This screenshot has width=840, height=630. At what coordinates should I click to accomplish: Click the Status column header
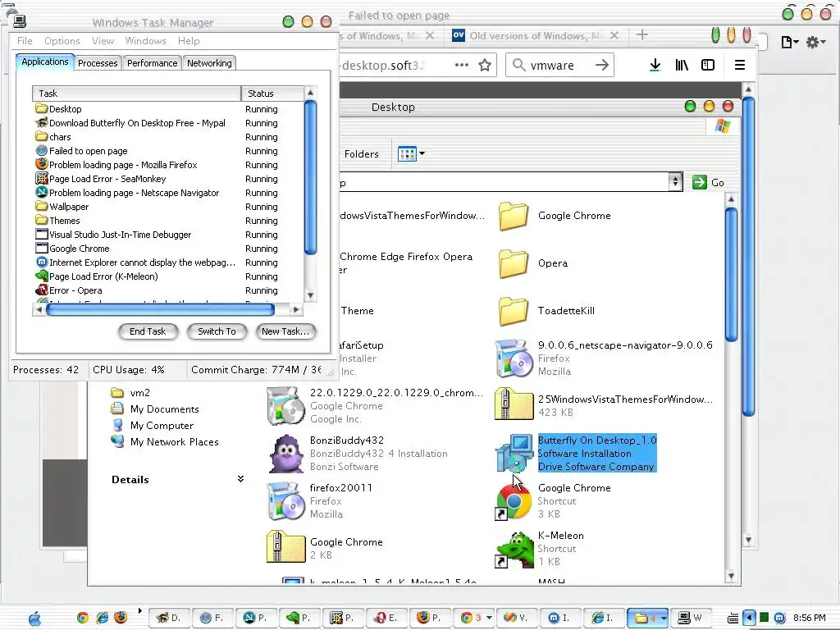[272, 94]
